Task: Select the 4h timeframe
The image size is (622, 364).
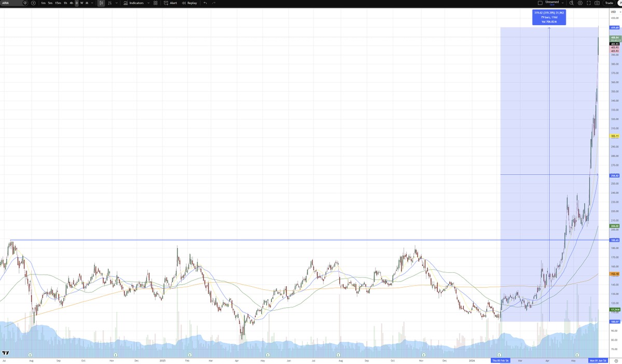Action: (x=72, y=3)
